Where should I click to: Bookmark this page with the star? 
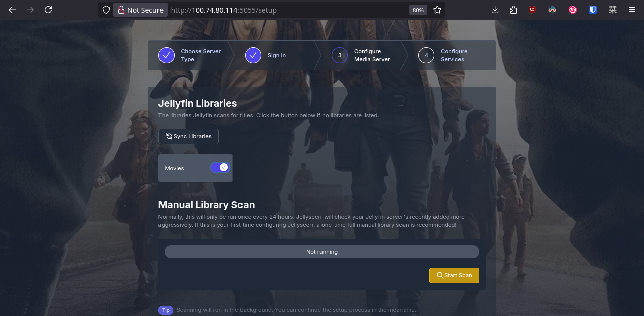[437, 10]
